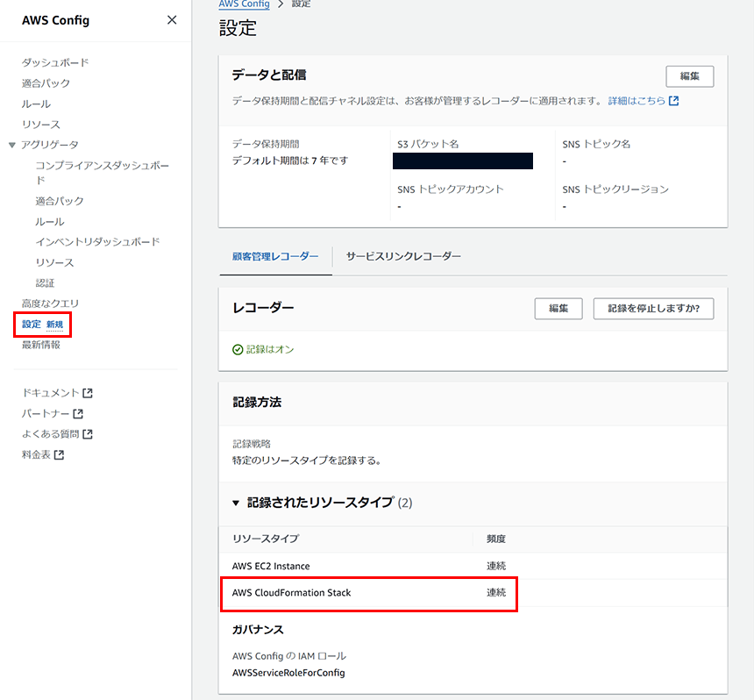Image resolution: width=754 pixels, height=700 pixels.
Task: Open 適合パック under アグリゲータ
Action: tap(59, 201)
